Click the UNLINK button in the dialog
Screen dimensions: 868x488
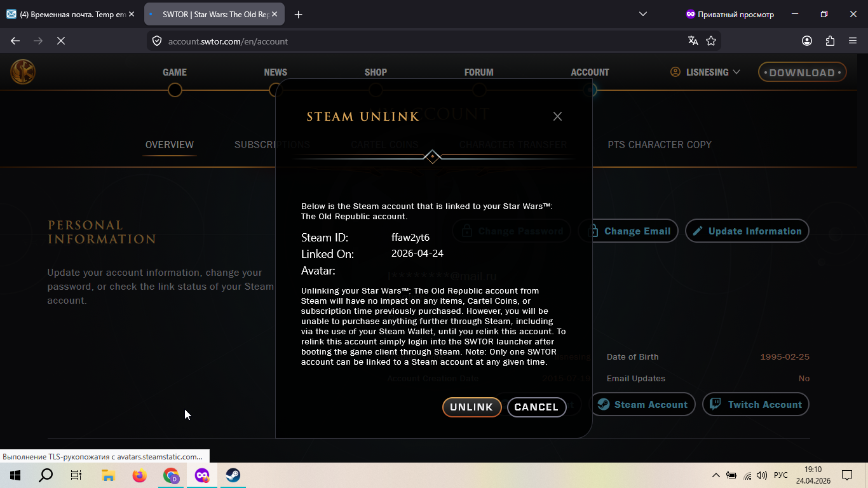click(471, 407)
